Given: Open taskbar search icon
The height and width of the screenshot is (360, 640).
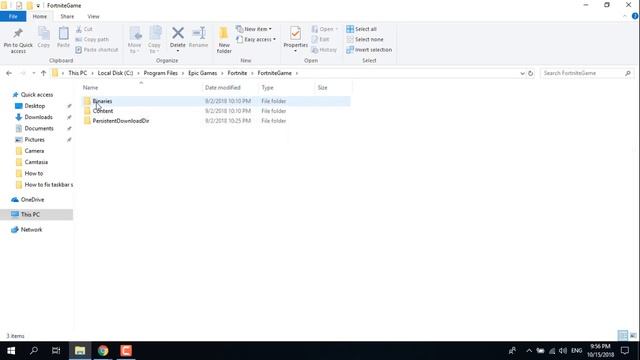Looking at the screenshot, I should 34,351.
